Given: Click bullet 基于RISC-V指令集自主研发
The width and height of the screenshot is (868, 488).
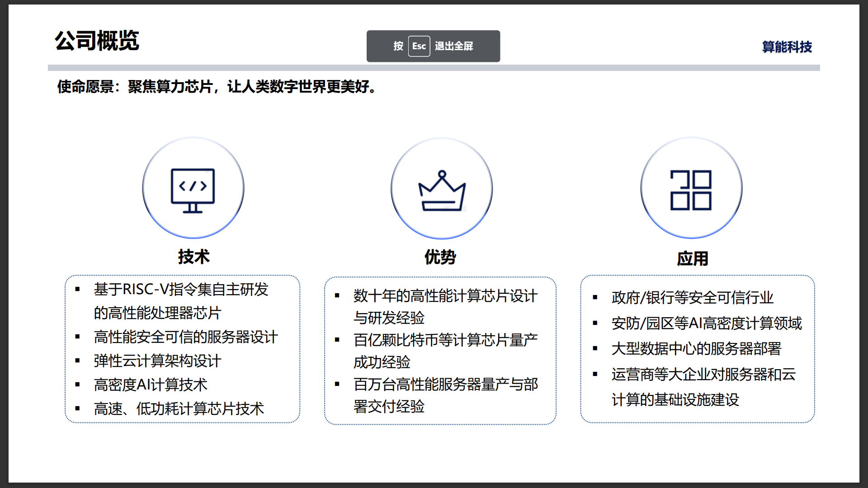Looking at the screenshot, I should click(181, 290).
